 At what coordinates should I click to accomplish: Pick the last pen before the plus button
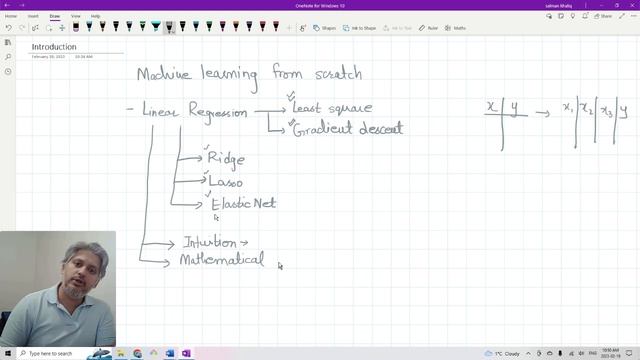[276, 27]
